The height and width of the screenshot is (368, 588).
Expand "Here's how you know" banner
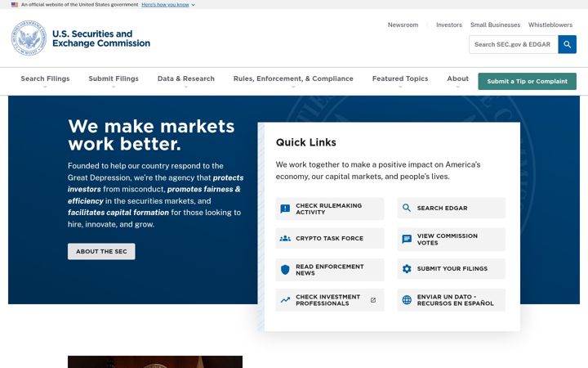[x=168, y=5]
